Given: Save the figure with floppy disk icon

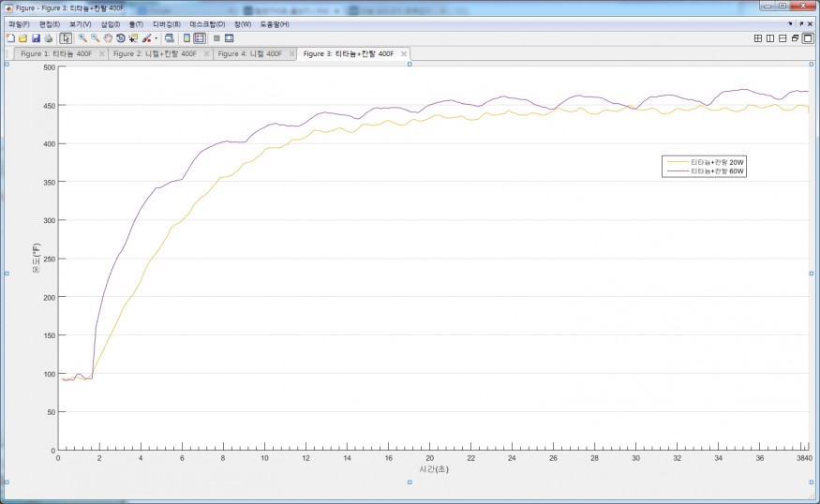Looking at the screenshot, I should click(37, 38).
